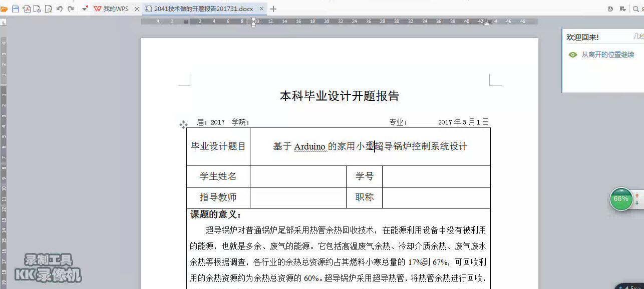644x289 pixels.
Task: Open the top-right toolbar dropdown icon
Action: pos(623,9)
